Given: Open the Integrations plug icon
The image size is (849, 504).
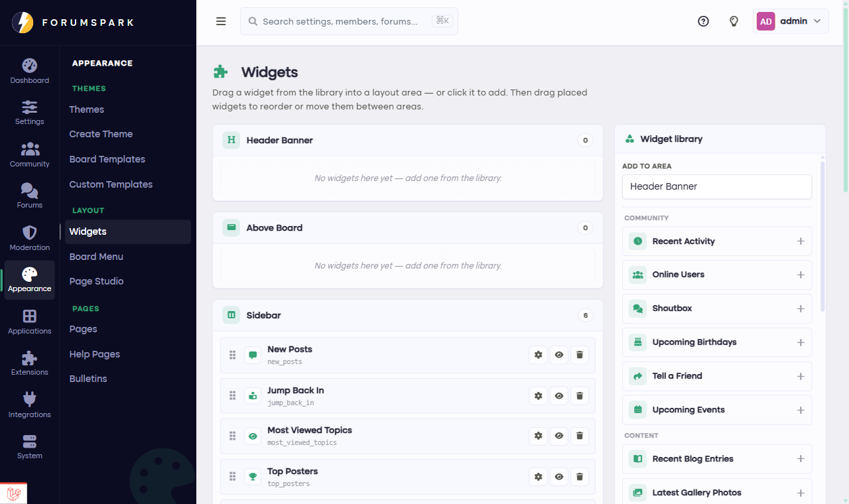Looking at the screenshot, I should [x=30, y=399].
